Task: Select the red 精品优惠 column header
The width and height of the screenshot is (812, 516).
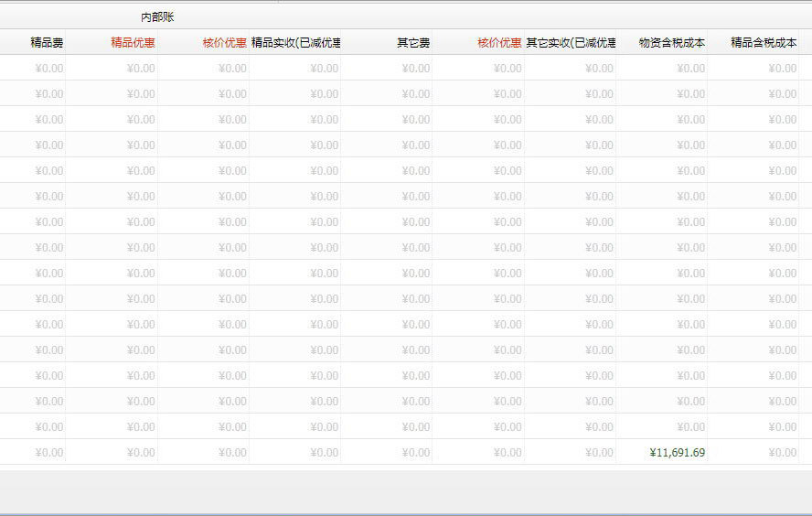Action: (132, 42)
